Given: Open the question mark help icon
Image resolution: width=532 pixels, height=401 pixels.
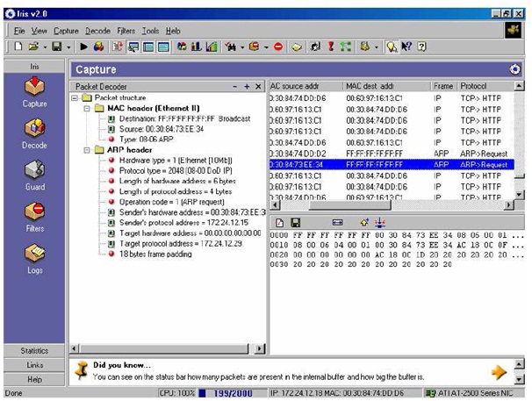Looking at the screenshot, I should pyautogui.click(x=421, y=47).
